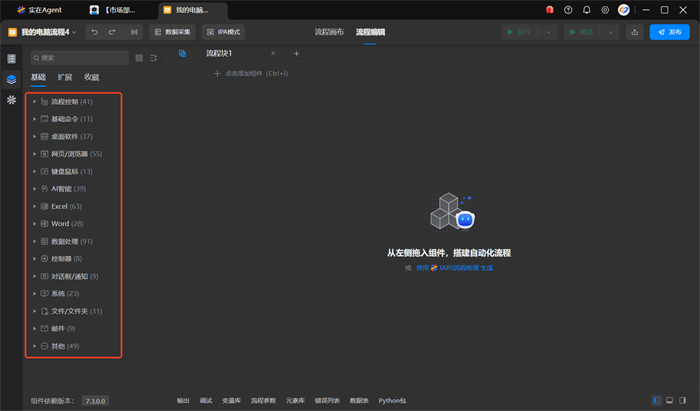Close the 流程块1 tab
The image size is (700, 411).
pos(273,54)
